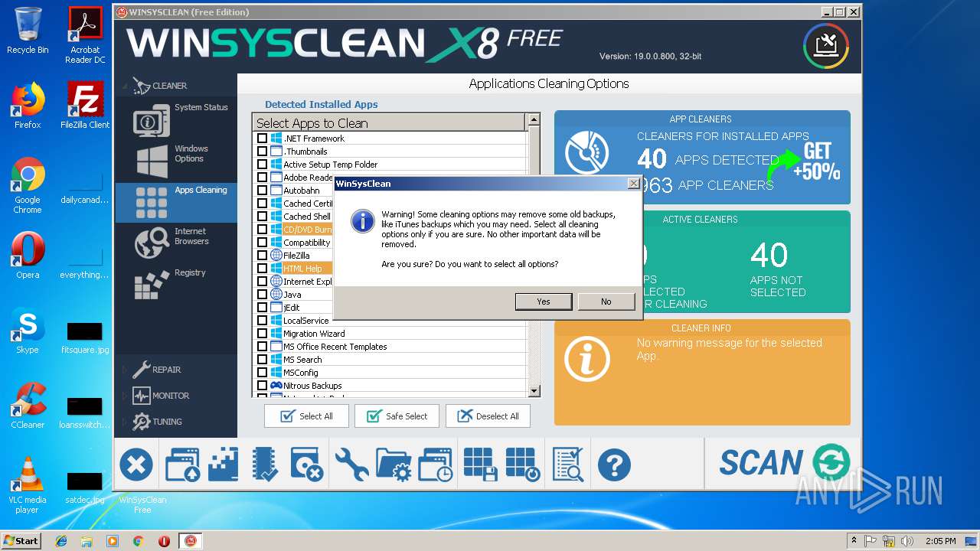Click the app list scroll up arrow
The height and width of the screenshot is (551, 980).
pos(534,120)
